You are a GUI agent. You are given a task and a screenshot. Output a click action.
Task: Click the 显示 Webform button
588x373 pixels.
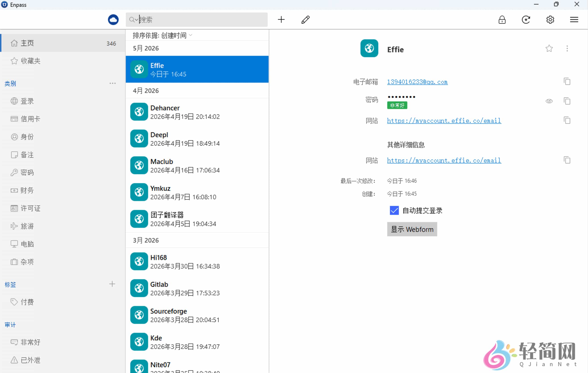tap(412, 229)
